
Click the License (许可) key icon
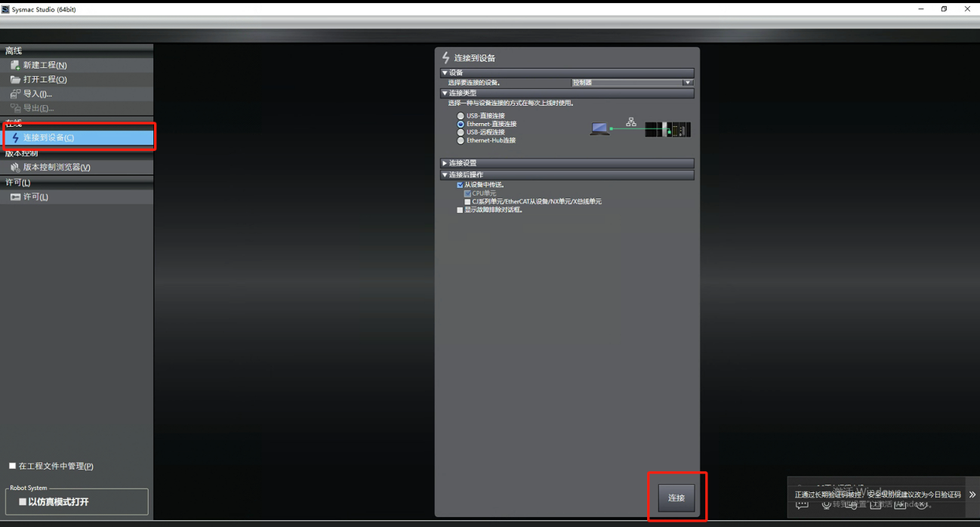(x=15, y=196)
